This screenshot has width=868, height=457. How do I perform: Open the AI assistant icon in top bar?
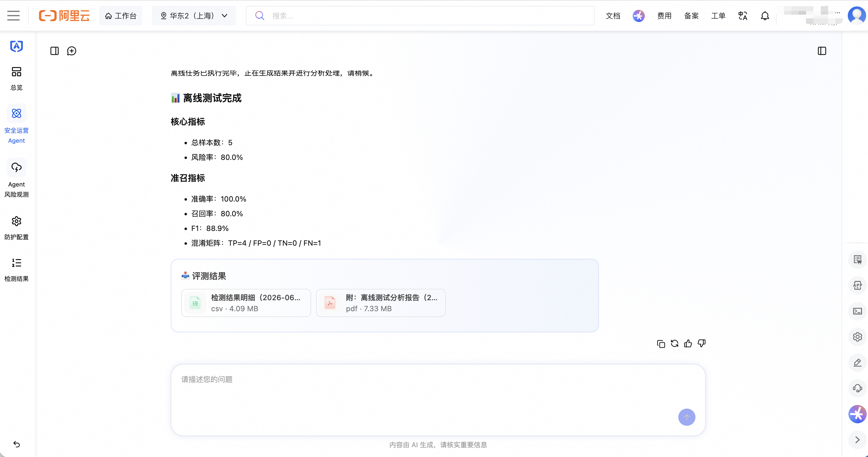coord(638,16)
